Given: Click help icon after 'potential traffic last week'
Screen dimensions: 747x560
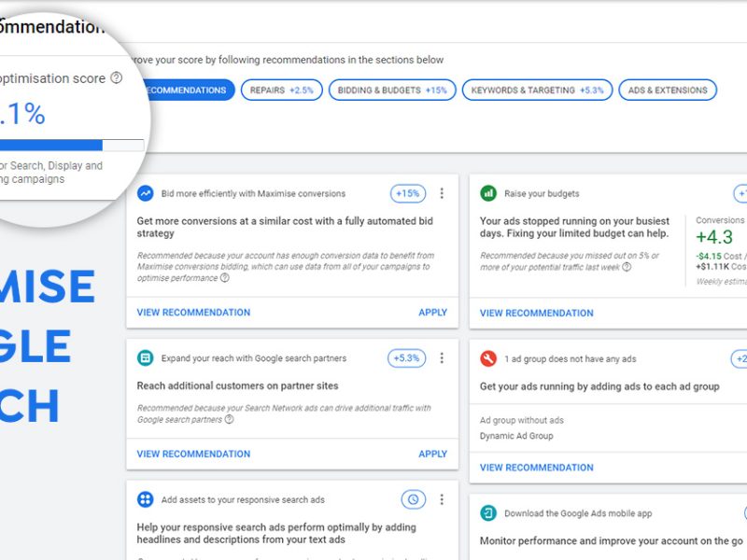Looking at the screenshot, I should (x=627, y=267).
